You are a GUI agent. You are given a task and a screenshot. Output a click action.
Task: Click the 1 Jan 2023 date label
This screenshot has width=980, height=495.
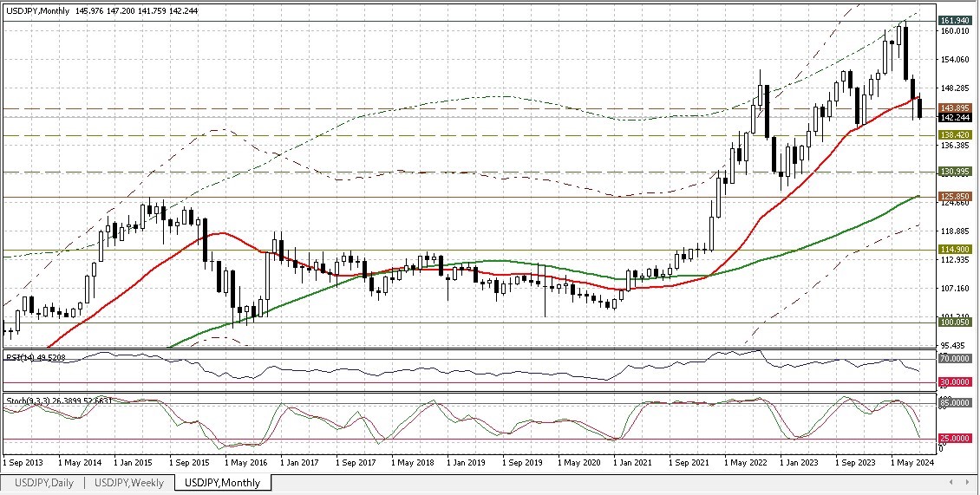800,463
